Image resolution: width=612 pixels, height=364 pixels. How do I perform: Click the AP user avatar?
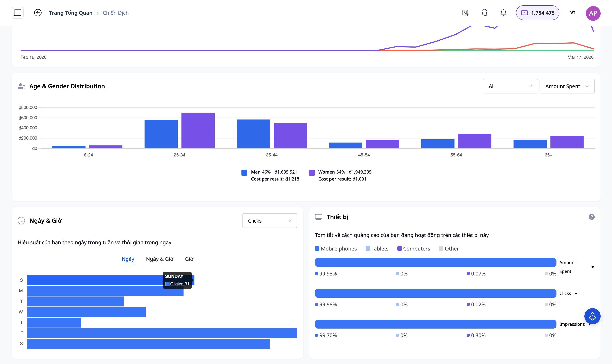[593, 13]
